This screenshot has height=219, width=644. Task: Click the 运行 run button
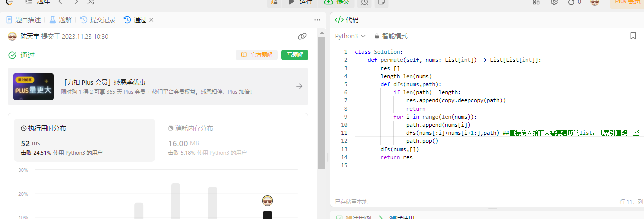pyautogui.click(x=299, y=3)
